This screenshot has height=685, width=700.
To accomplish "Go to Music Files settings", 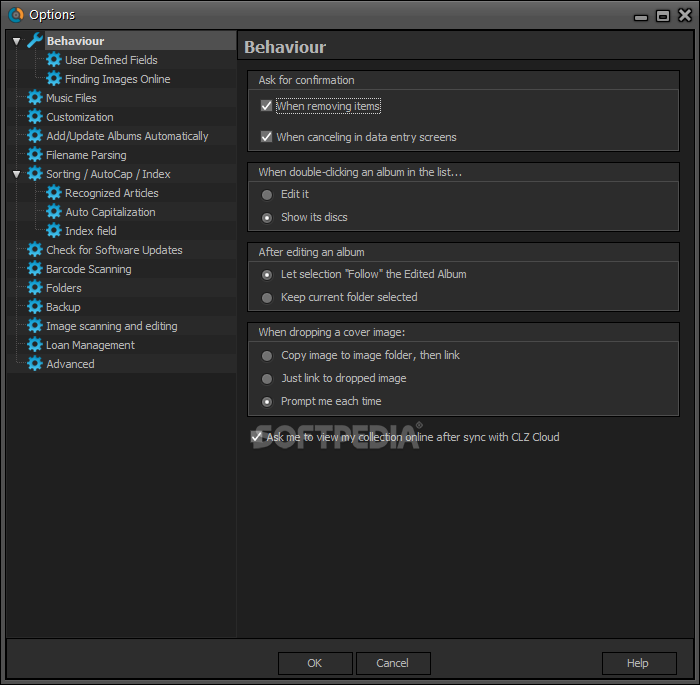I will click(71, 98).
